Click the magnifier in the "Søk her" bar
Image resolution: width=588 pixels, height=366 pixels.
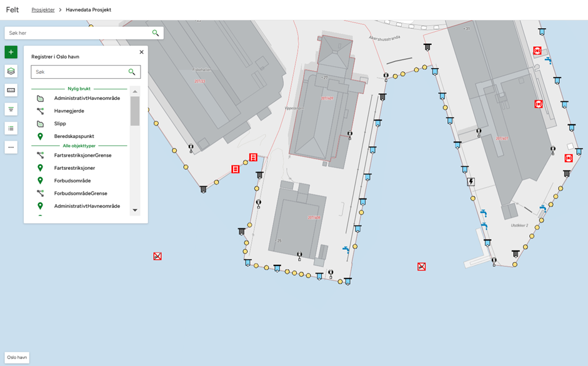coord(156,33)
